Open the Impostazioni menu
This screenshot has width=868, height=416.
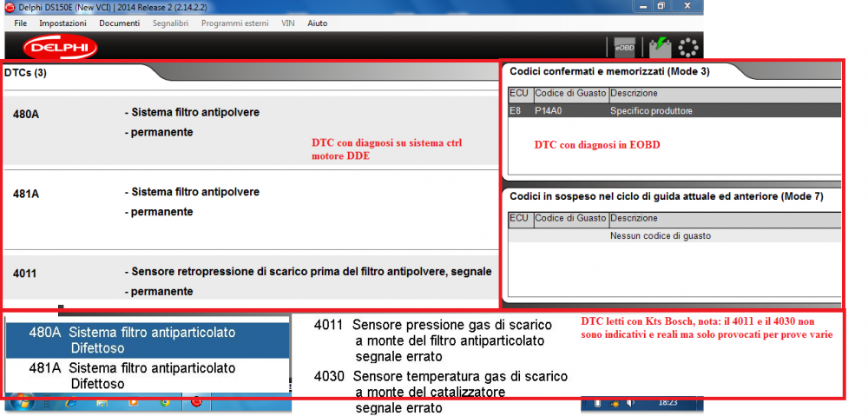pyautogui.click(x=62, y=23)
